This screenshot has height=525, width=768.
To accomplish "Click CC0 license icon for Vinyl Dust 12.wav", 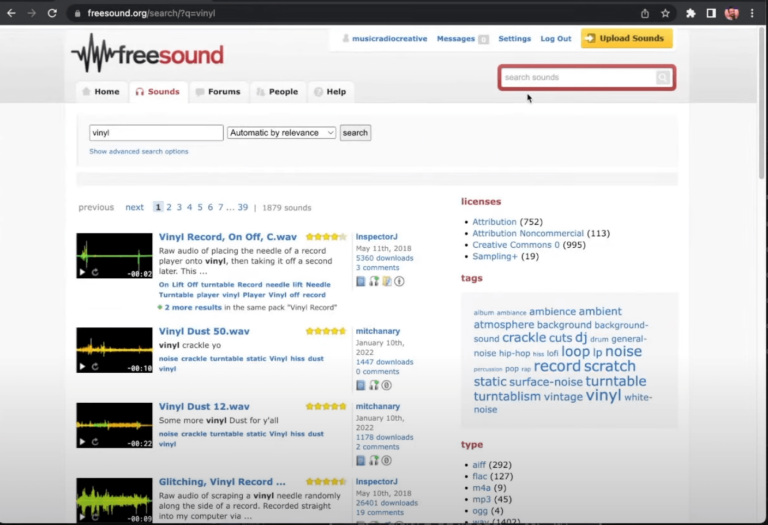I will (x=386, y=460).
